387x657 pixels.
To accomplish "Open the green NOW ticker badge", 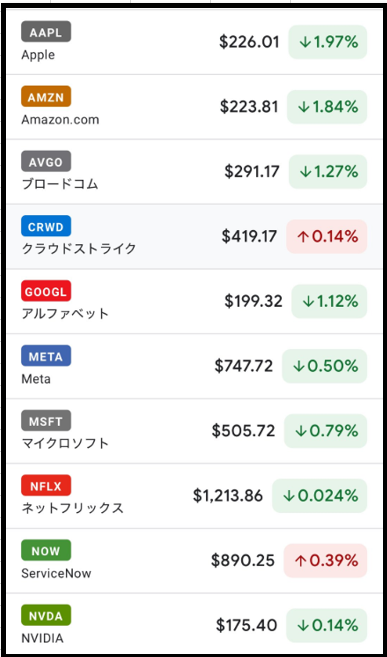I will [46, 550].
